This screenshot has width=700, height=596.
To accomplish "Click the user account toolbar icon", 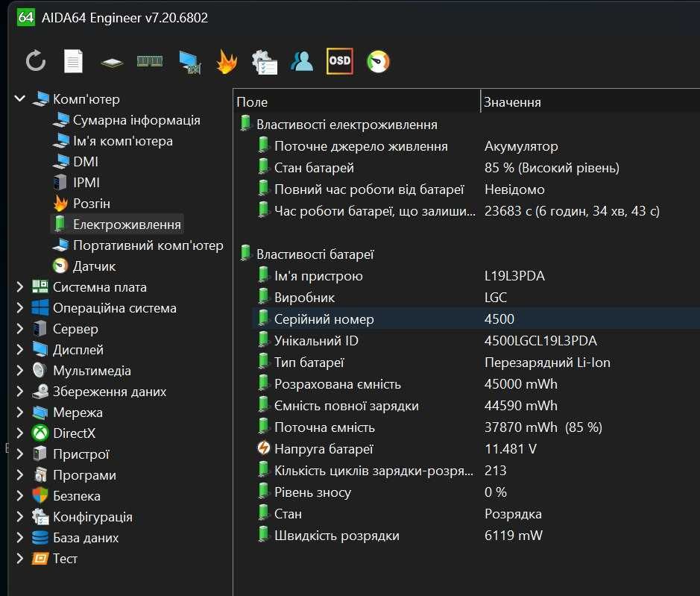I will [x=302, y=61].
